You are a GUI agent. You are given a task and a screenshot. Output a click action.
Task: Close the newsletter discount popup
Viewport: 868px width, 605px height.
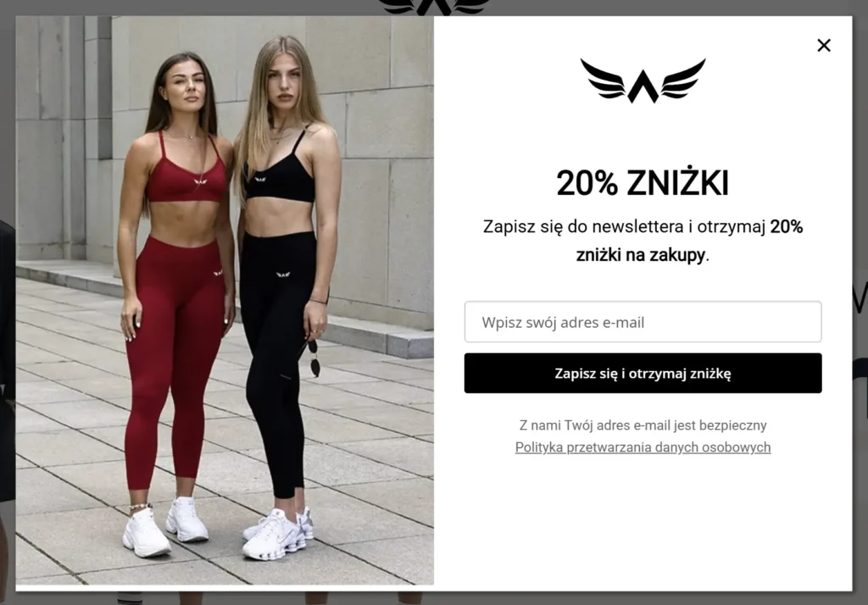824,46
